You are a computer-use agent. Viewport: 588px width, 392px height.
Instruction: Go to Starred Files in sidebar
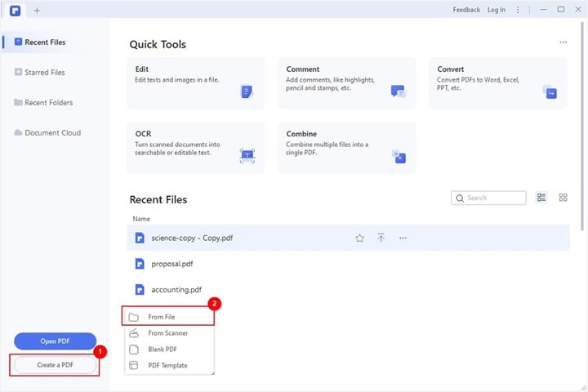(x=44, y=73)
